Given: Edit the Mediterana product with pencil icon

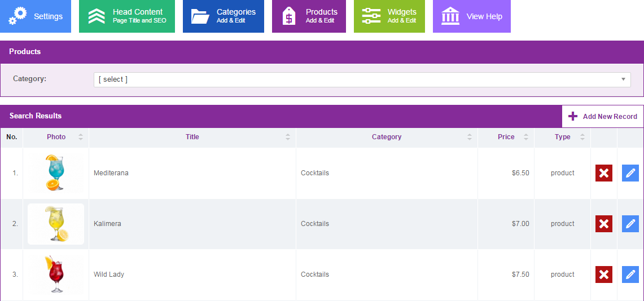Looking at the screenshot, I should click(x=630, y=173).
